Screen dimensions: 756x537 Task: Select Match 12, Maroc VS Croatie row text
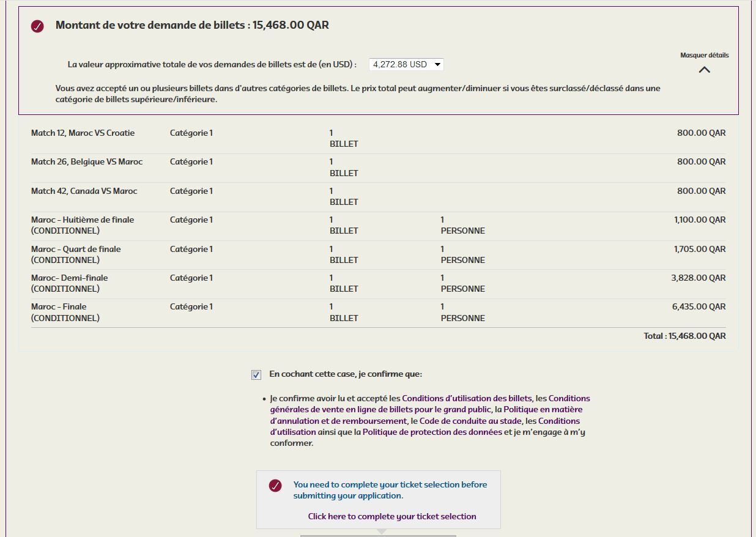point(83,133)
